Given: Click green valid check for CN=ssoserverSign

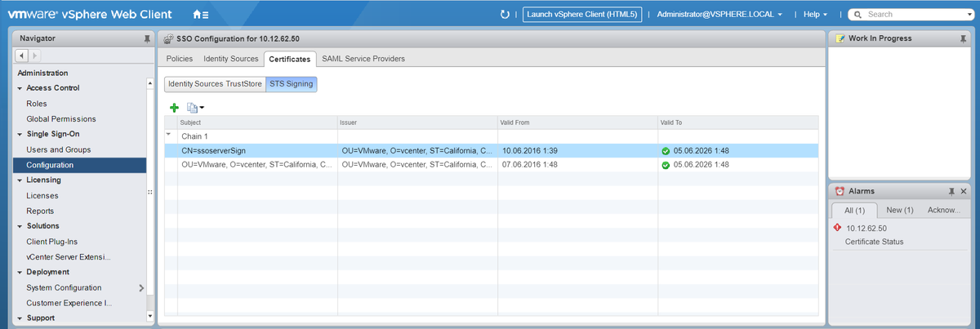Looking at the screenshot, I should coord(666,150).
